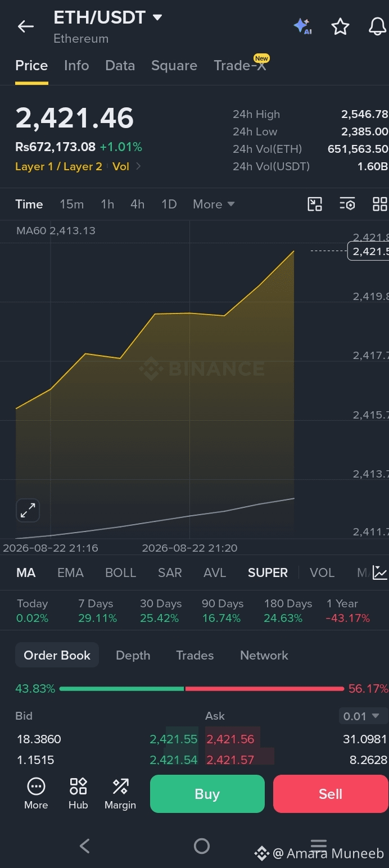
Task: Tap the back arrow icon
Action: (x=26, y=26)
